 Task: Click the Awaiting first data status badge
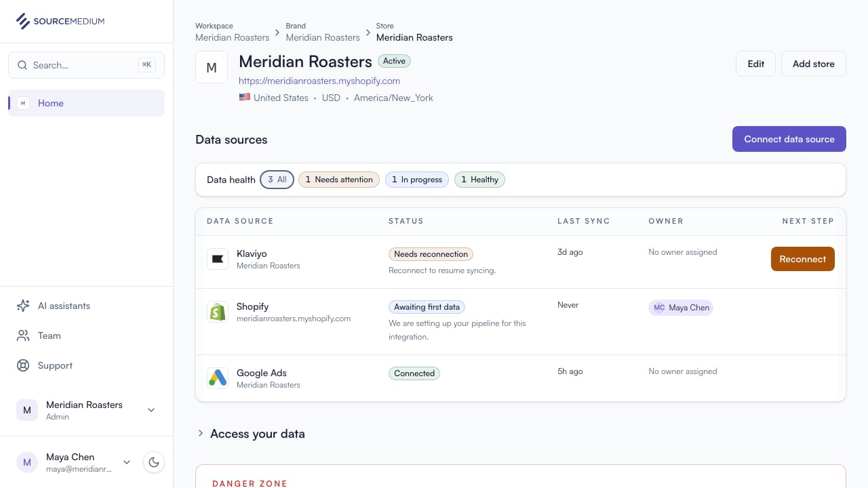427,307
